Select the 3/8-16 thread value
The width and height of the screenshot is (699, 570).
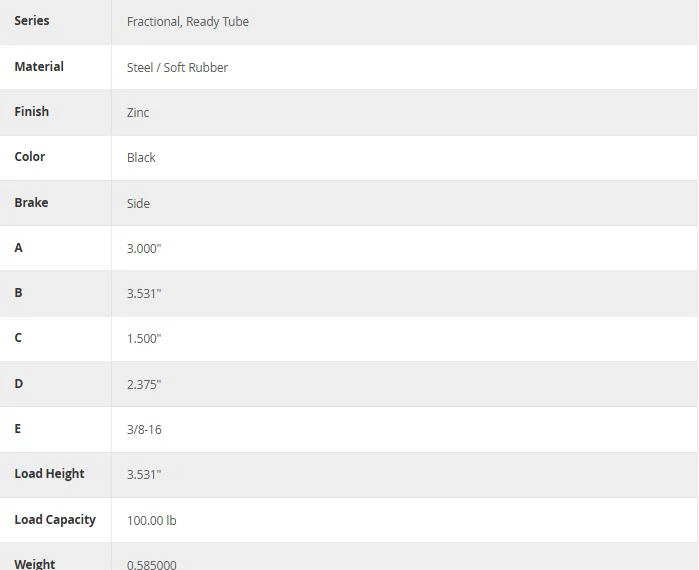[x=144, y=429]
